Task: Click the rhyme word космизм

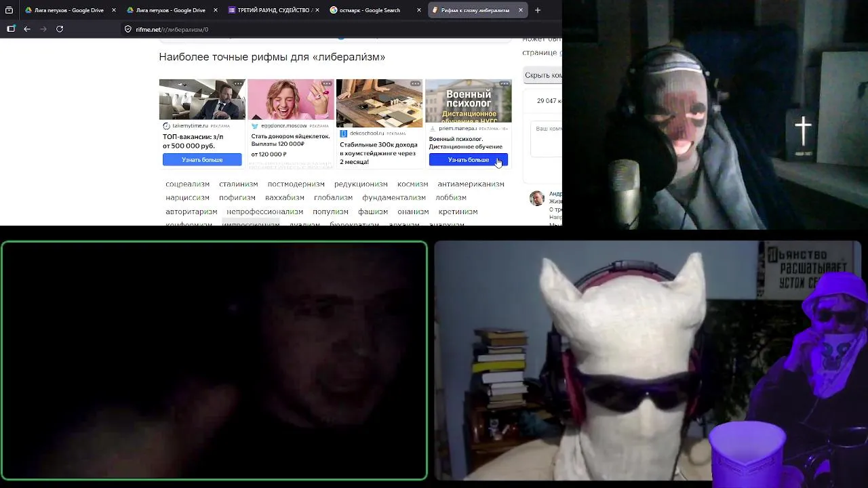Action: click(413, 184)
